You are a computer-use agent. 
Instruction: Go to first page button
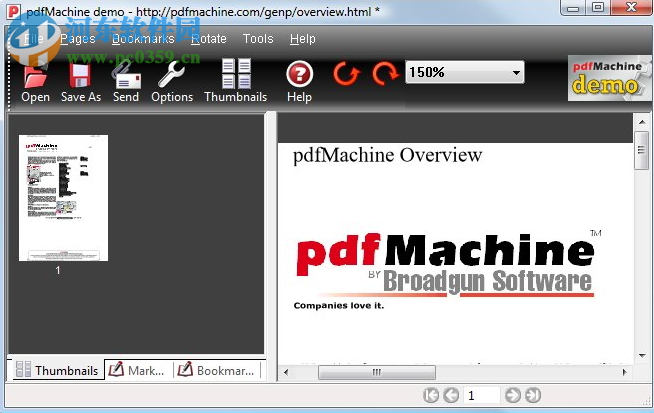tap(431, 395)
